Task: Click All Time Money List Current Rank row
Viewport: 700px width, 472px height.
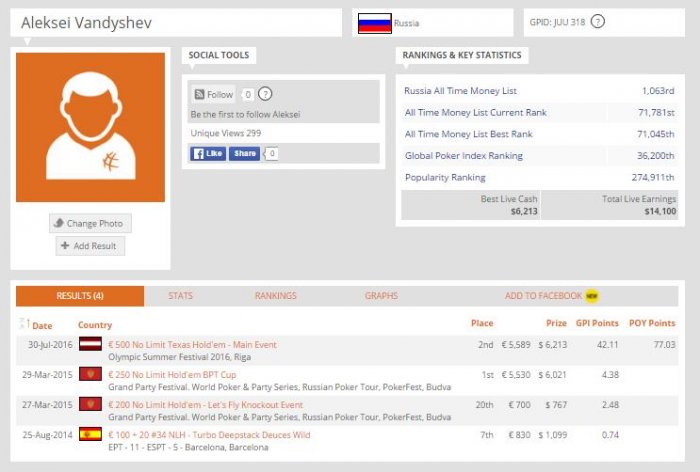Action: point(539,113)
